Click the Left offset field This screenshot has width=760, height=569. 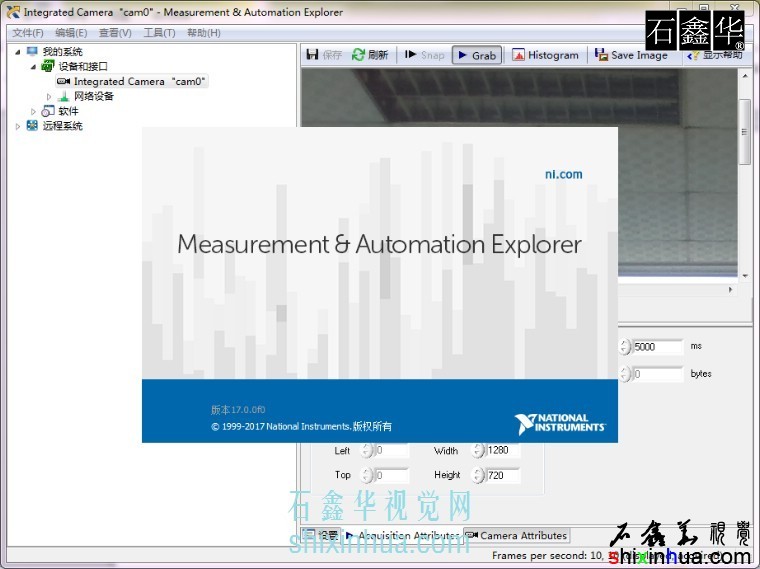click(392, 450)
